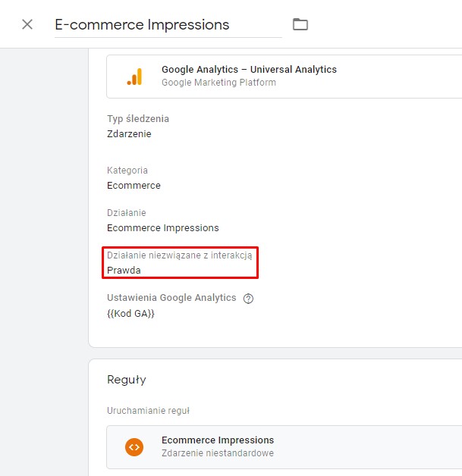Select the Ecommerce category value

134,186
